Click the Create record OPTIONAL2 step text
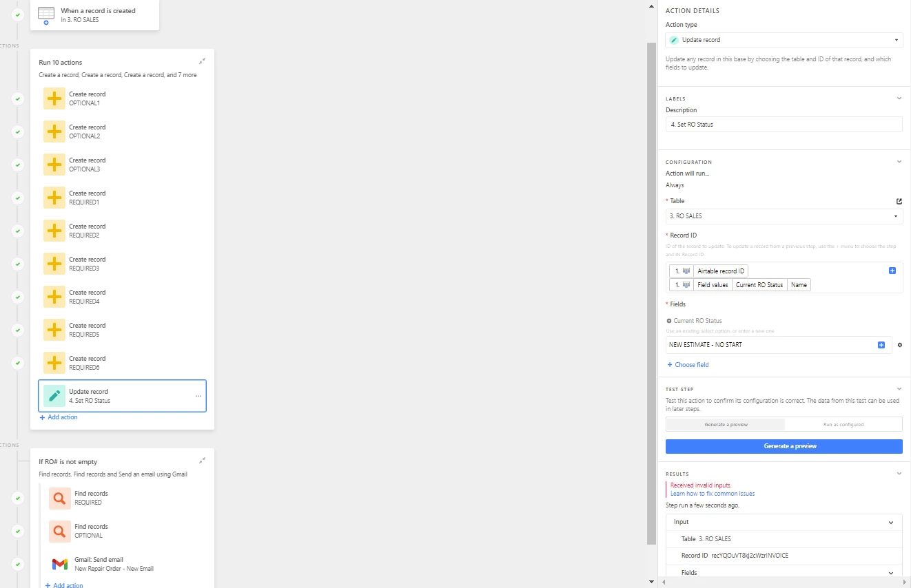This screenshot has width=911, height=588. pos(87,132)
